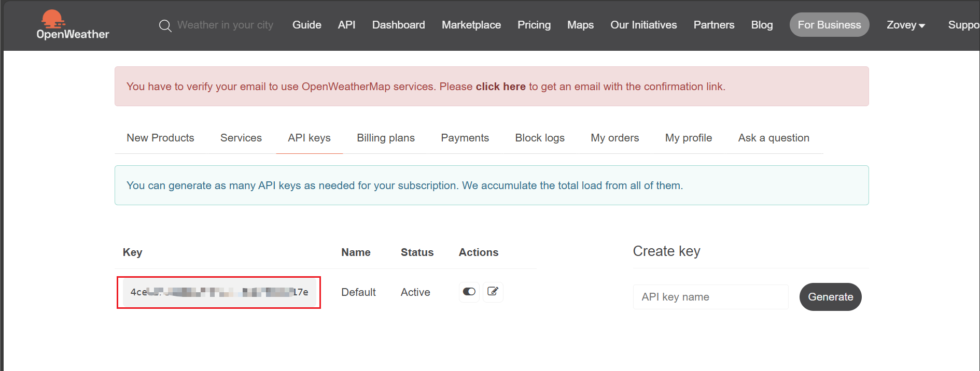The width and height of the screenshot is (980, 371).
Task: Click the 'Weather in your city' search field
Action: tap(225, 25)
